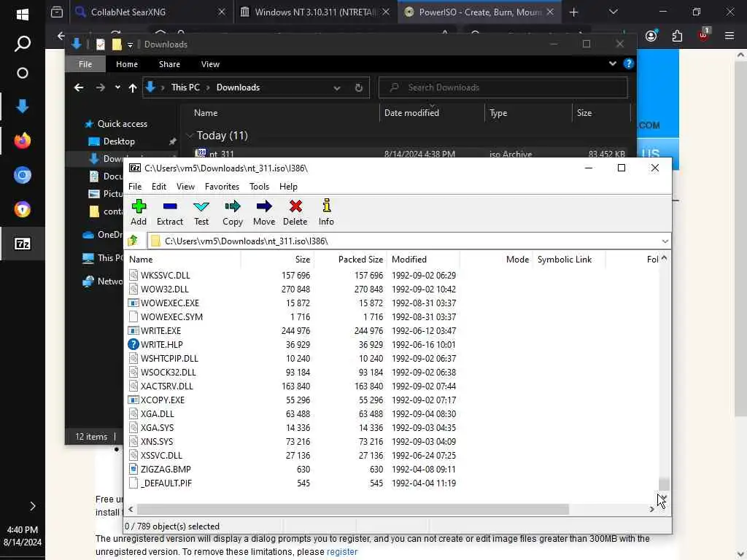
Task: Click the register link on webpage
Action: click(342, 552)
